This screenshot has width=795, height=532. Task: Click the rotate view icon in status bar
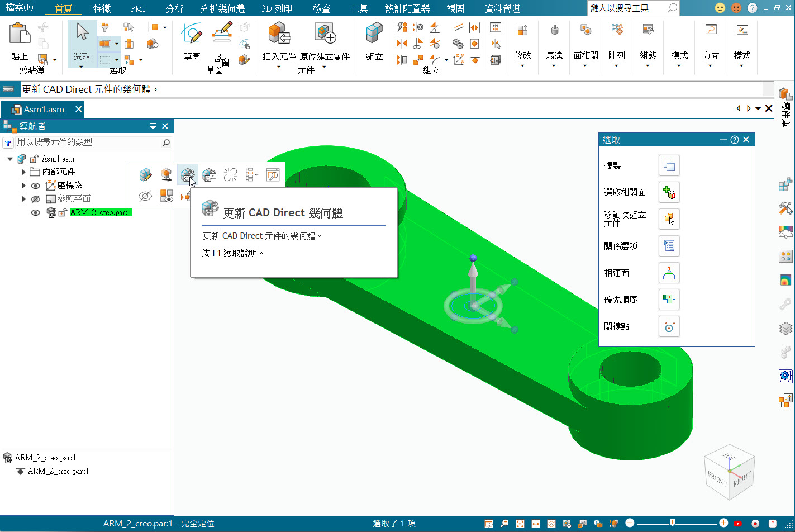pos(551,524)
